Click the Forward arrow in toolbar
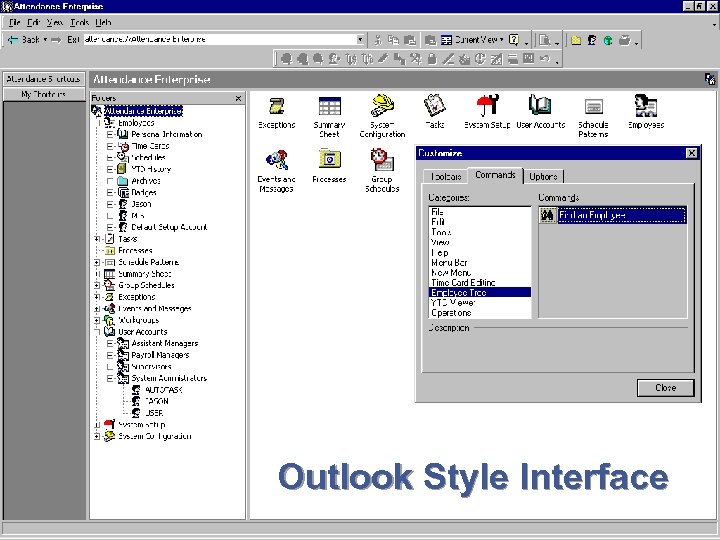The width and height of the screenshot is (720, 540). [x=56, y=40]
